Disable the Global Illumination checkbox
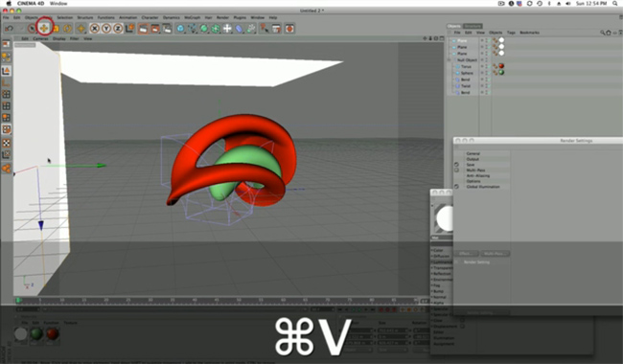 pos(456,187)
